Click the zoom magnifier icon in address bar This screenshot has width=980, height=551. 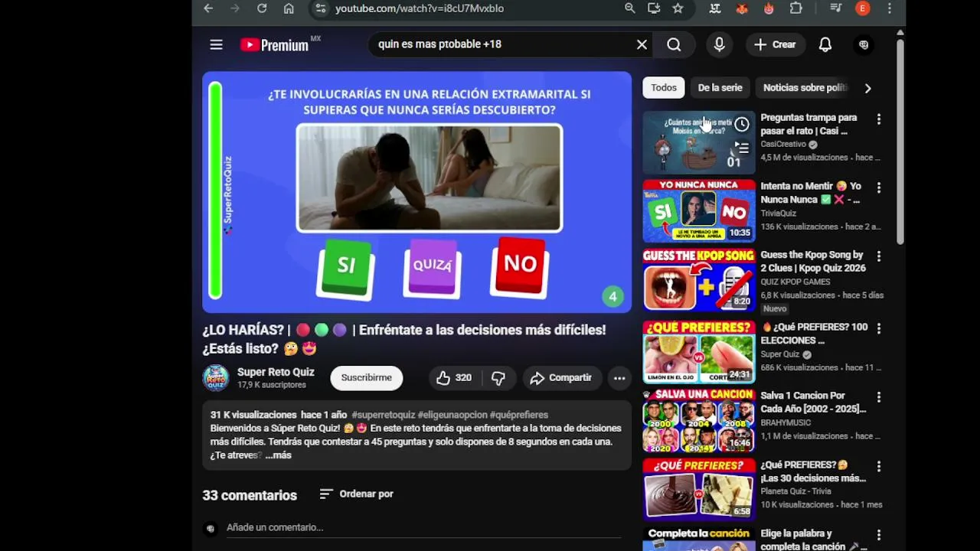(629, 8)
